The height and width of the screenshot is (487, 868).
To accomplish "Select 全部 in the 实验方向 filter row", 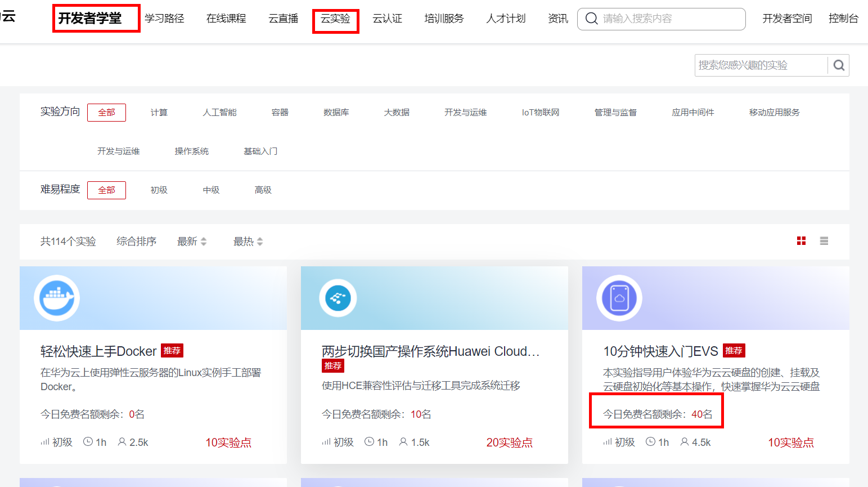I will point(106,113).
